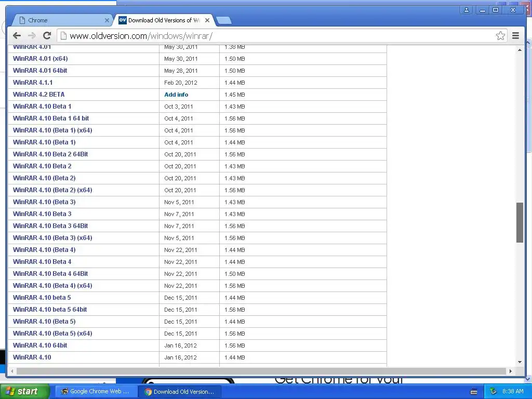
Task: Open WinRAR 4.10 64bit link
Action: point(40,345)
